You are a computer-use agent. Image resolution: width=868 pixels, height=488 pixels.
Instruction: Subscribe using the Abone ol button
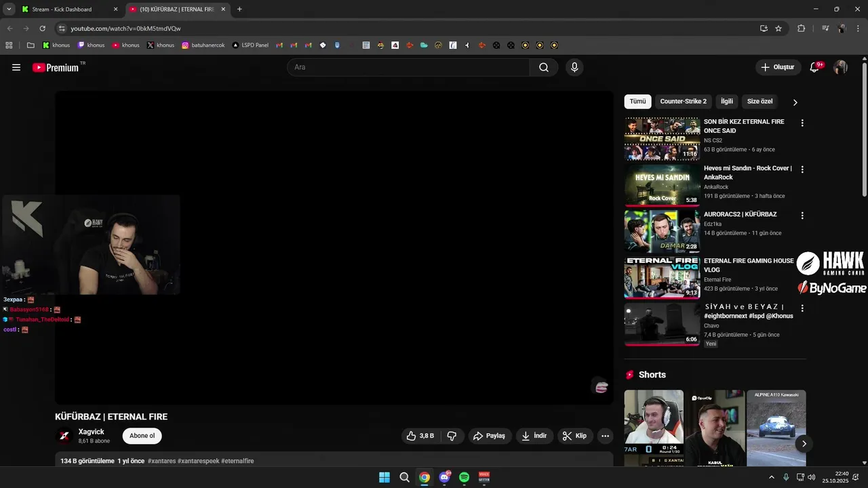[142, 436]
